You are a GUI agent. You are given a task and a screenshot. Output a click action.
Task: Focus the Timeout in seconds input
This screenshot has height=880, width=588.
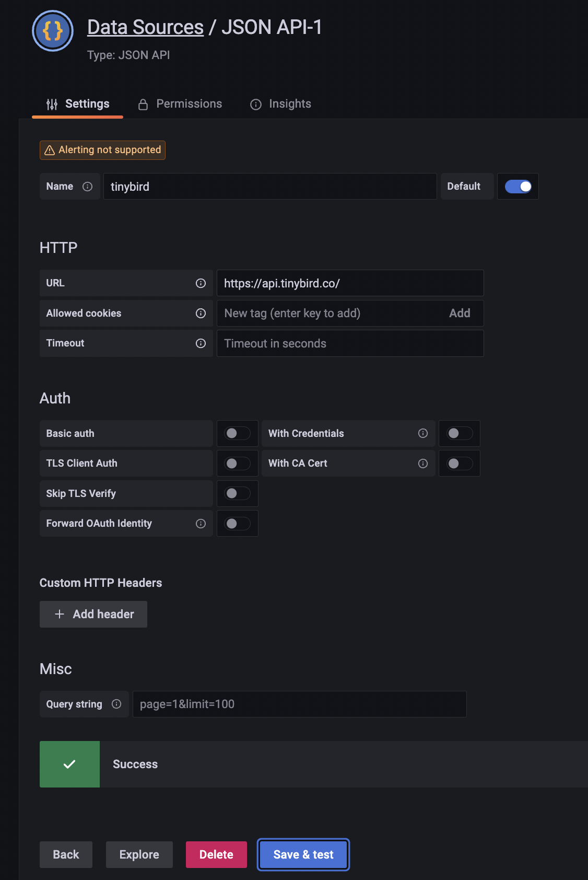click(350, 343)
